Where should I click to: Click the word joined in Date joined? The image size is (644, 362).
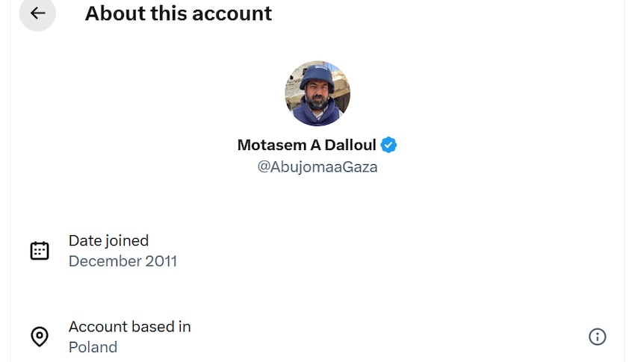(126, 240)
